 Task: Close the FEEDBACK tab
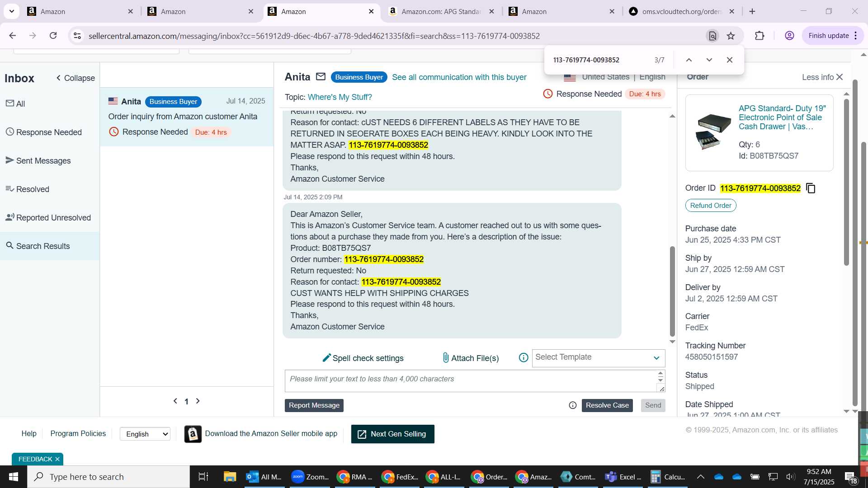[x=57, y=459]
